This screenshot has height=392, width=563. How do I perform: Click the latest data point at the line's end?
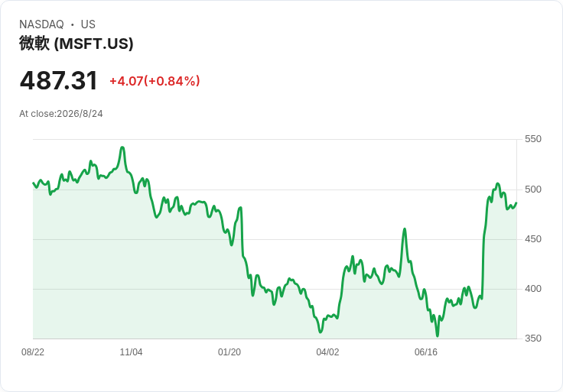[516, 203]
